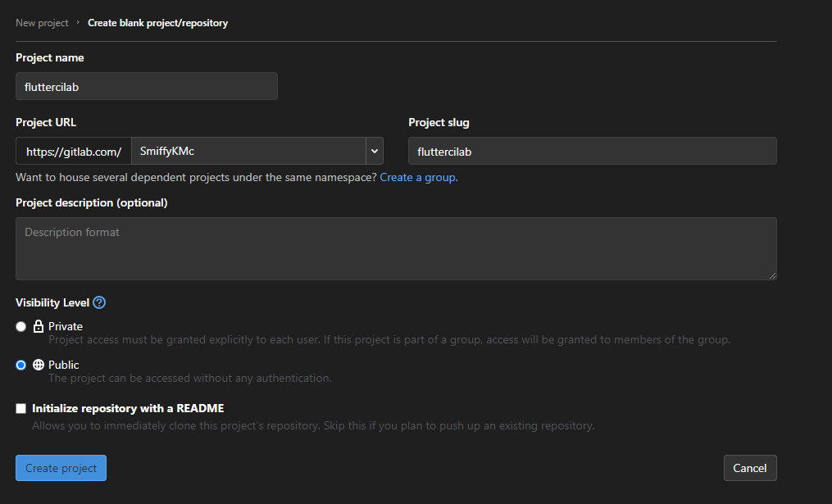Screen dimensions: 832x504
Task: Click the Initialize repository with a README label
Action: tap(128, 408)
